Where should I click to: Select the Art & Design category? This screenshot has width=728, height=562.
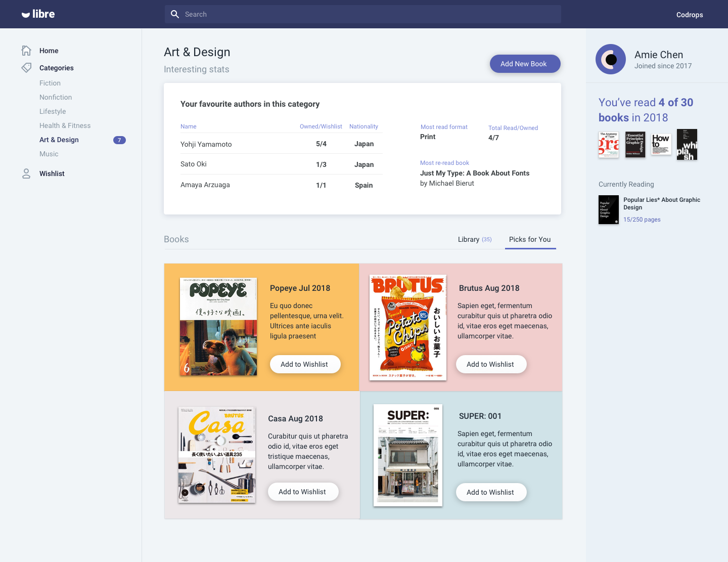tap(59, 140)
